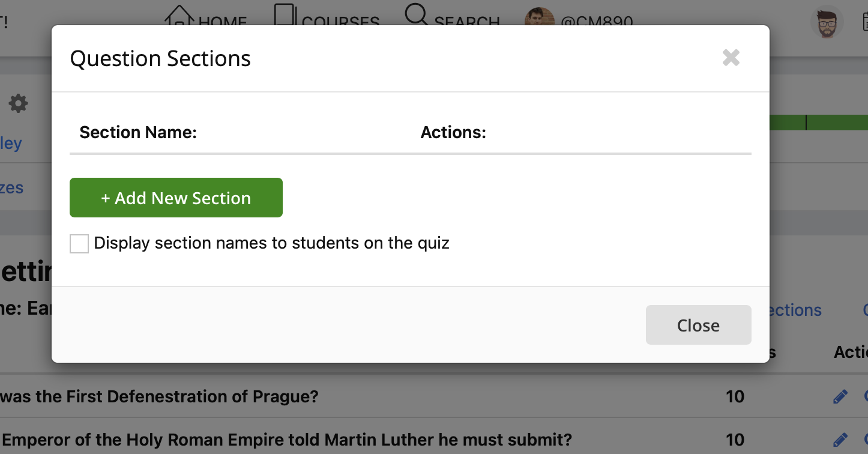Image resolution: width=868 pixels, height=454 pixels.
Task: Enable display section names to students checkbox
Action: tap(79, 244)
